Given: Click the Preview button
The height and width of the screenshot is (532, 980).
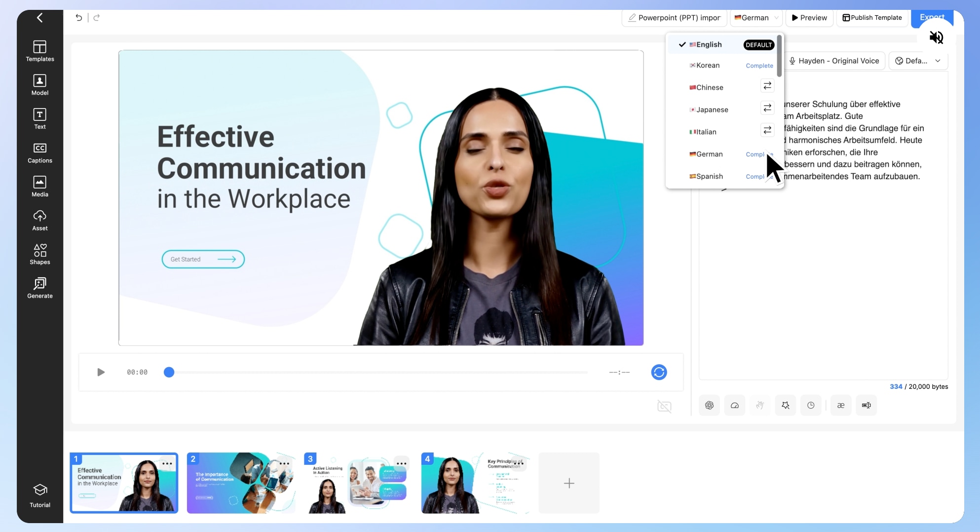Looking at the screenshot, I should pyautogui.click(x=809, y=18).
